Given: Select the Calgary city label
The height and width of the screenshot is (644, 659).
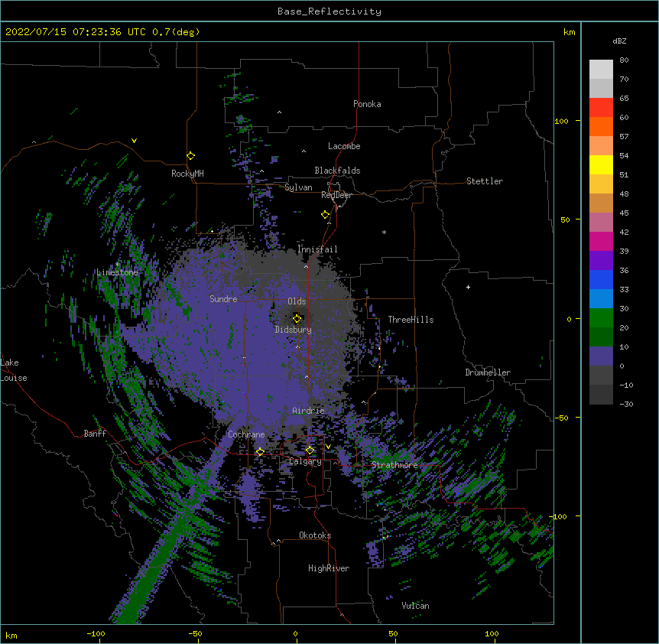Looking at the screenshot, I should 306,461.
